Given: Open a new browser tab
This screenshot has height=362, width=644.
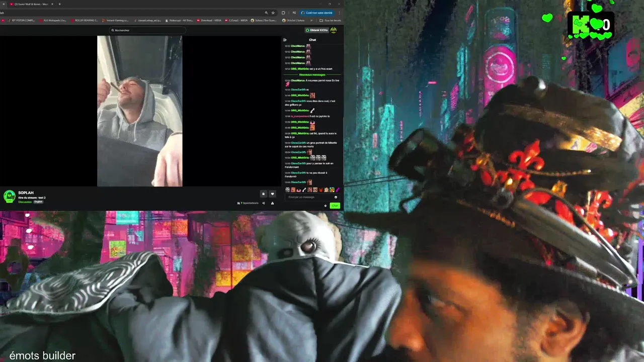Looking at the screenshot, I should pos(59,4).
